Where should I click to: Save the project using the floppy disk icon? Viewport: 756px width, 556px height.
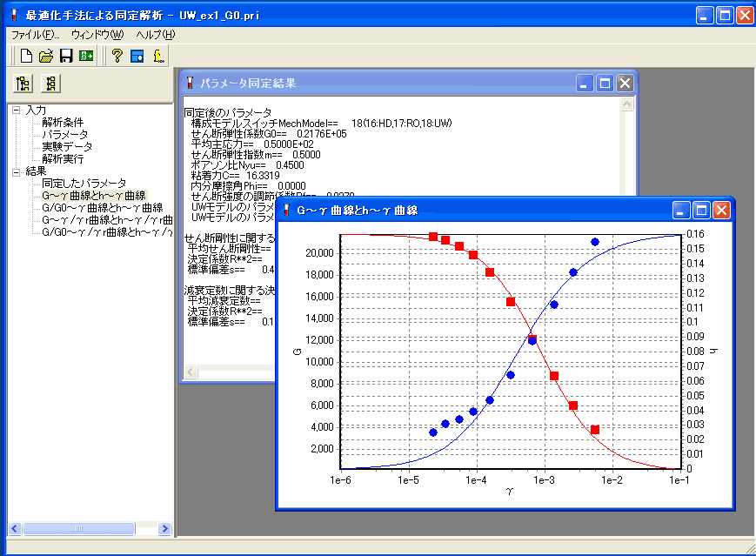click(66, 57)
